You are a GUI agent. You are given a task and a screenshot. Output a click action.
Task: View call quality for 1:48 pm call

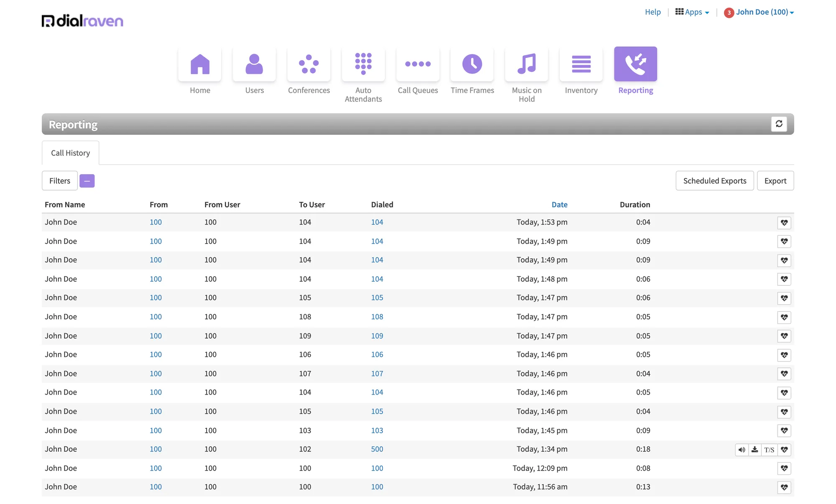point(784,279)
